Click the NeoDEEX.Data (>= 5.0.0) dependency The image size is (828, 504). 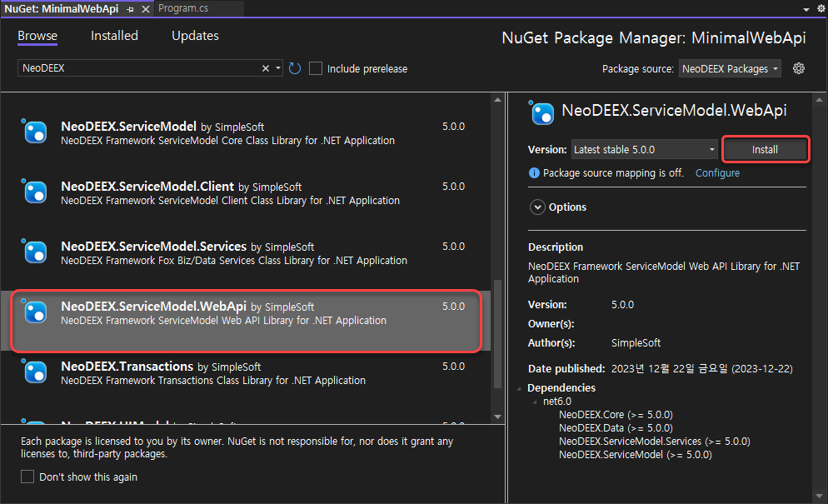click(616, 428)
